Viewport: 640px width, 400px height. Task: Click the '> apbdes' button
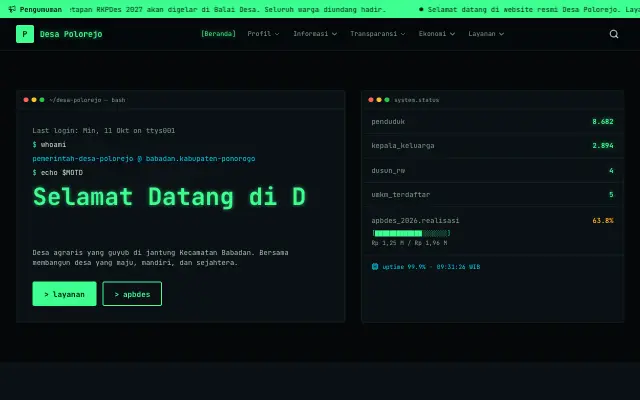pyautogui.click(x=132, y=293)
